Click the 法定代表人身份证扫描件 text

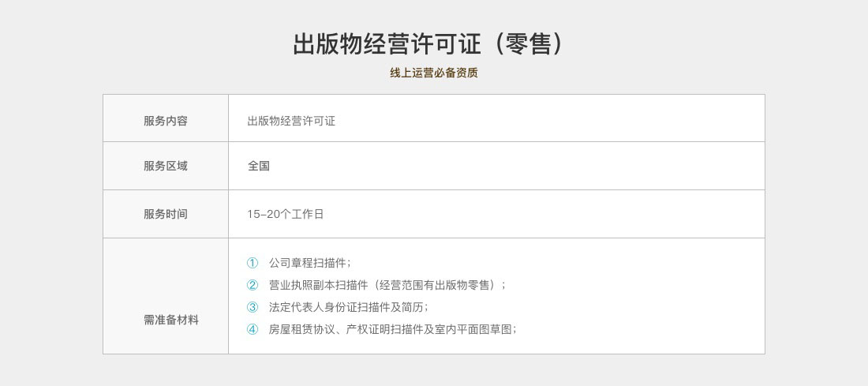tap(330, 307)
